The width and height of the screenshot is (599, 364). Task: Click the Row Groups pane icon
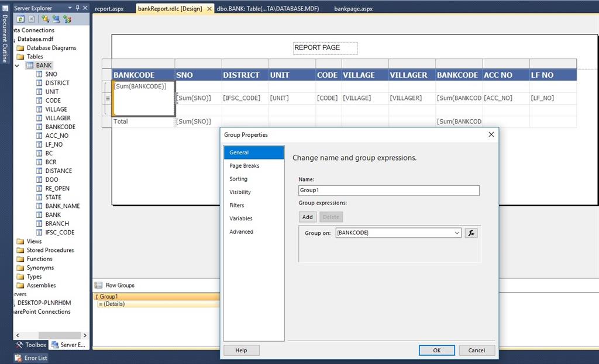(x=98, y=285)
